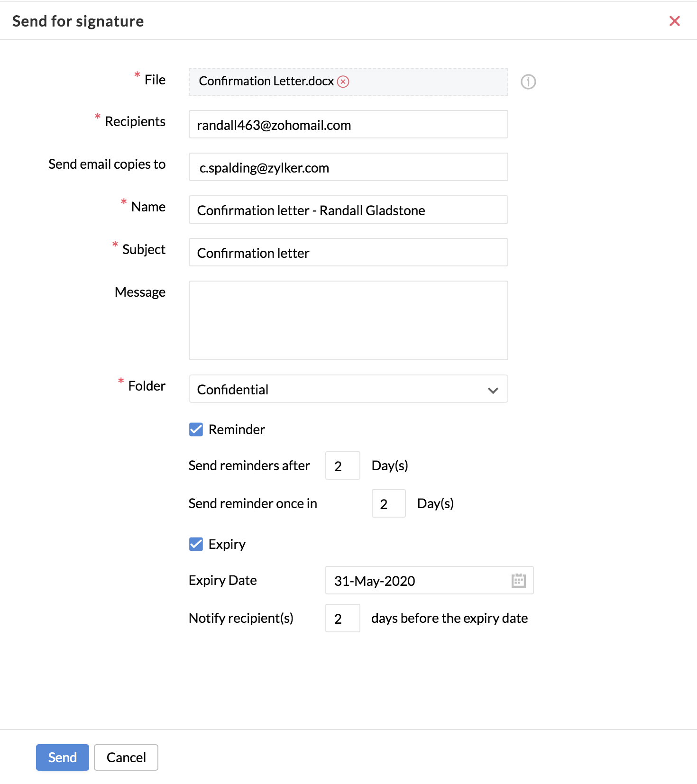Screen dimensions: 697x784
Task: Edit the Subject field
Action: 348,253
